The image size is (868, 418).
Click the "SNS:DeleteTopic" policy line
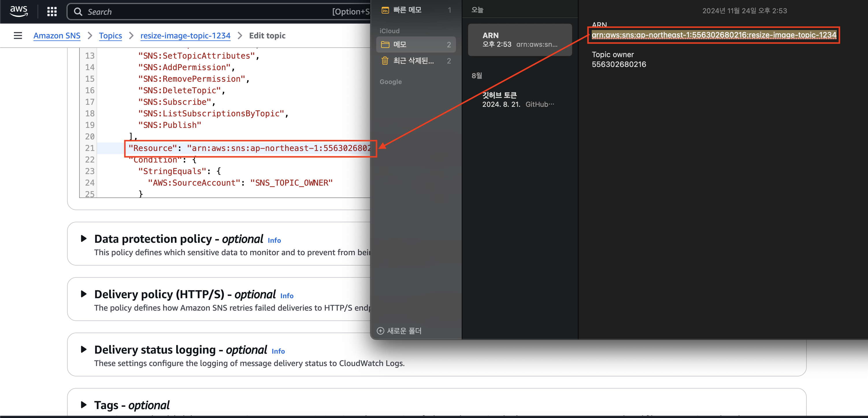pos(181,91)
